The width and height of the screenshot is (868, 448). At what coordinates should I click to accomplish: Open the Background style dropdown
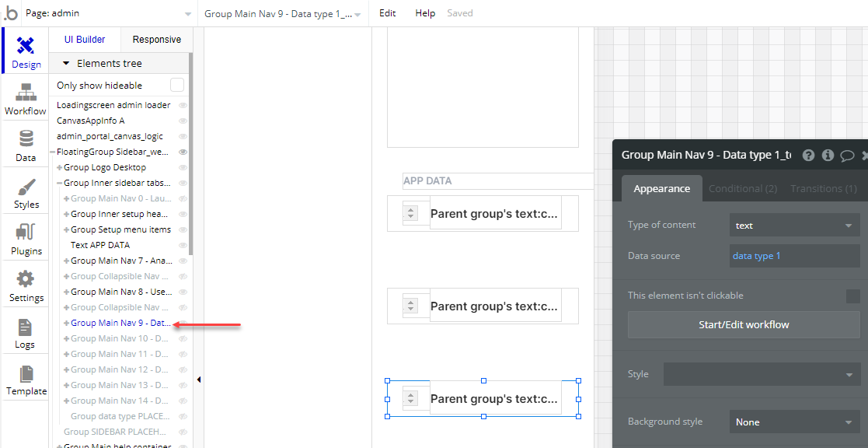point(793,422)
